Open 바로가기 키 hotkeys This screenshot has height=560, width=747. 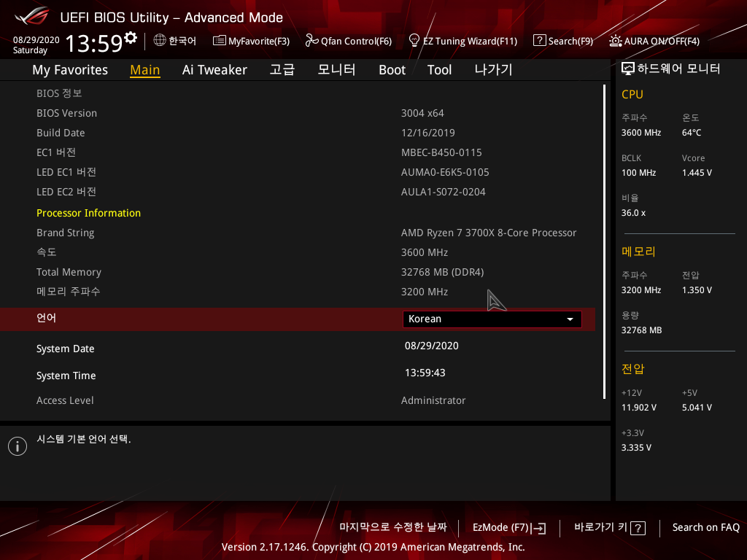click(610, 528)
